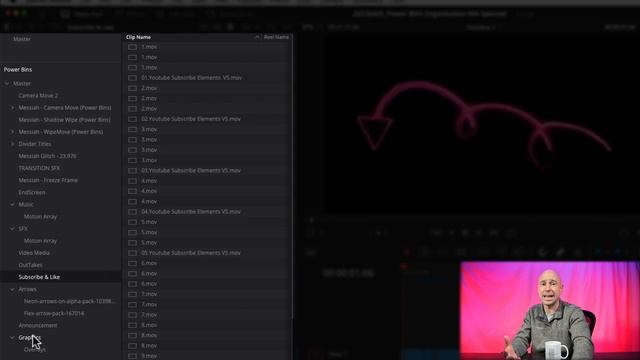This screenshot has height=360, width=640.
Task: Click clip icon beside 02.Youtube Subscribe Elements
Action: (x=132, y=119)
